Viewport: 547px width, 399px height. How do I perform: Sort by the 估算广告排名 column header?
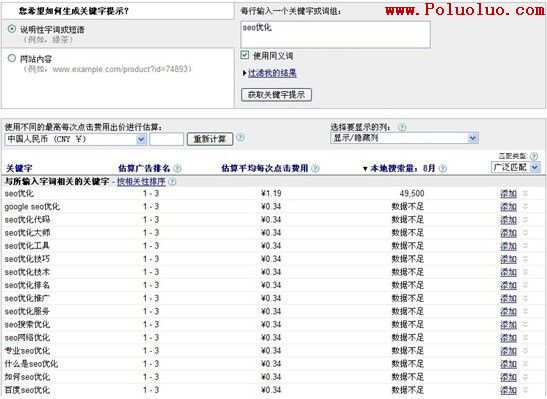(144, 168)
